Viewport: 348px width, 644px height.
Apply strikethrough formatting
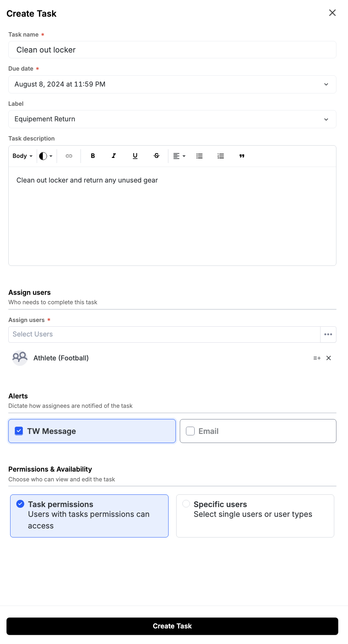click(157, 156)
